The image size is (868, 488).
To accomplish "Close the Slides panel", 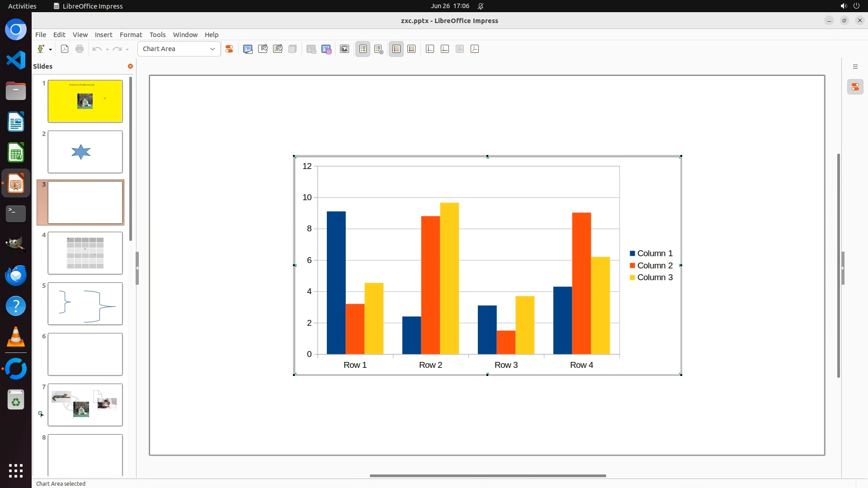I will point(130,66).
